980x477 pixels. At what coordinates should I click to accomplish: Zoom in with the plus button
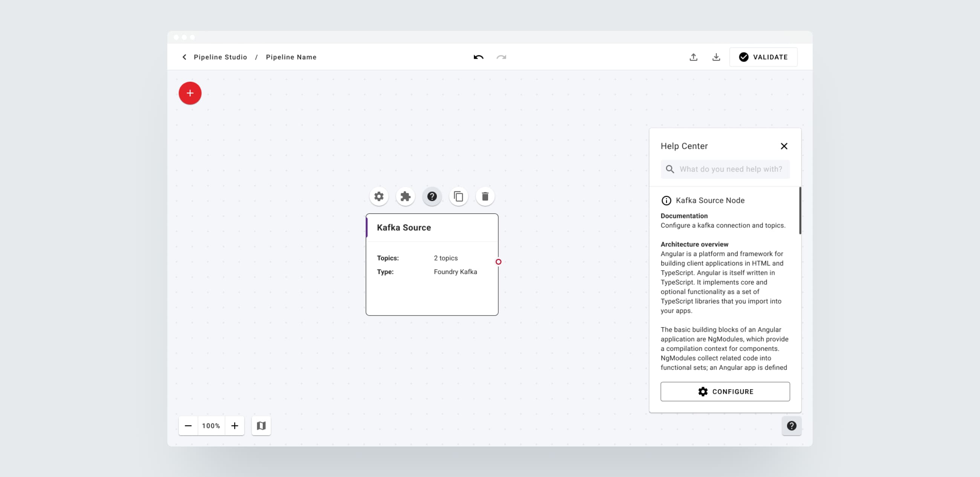[235, 426]
